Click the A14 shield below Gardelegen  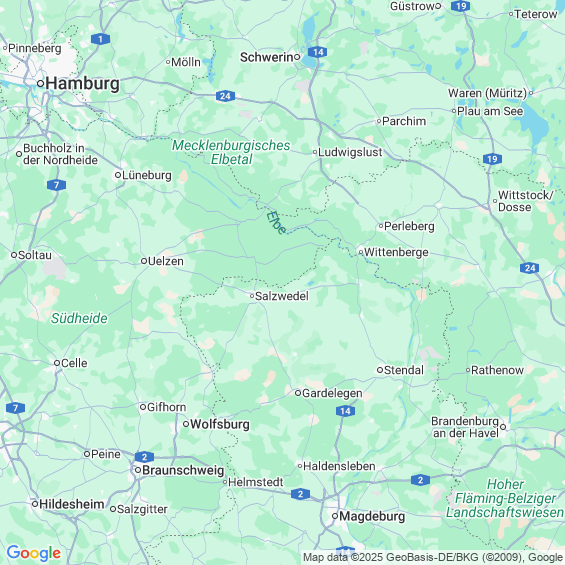pos(345,411)
